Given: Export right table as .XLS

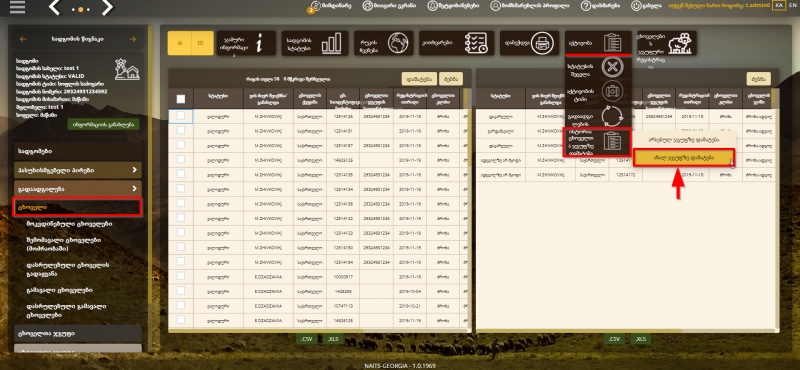Looking at the screenshot, I should tap(640, 339).
